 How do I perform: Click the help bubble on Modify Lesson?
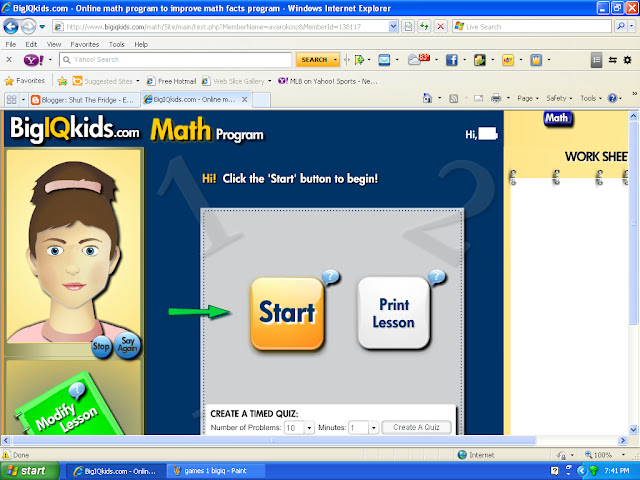77,390
